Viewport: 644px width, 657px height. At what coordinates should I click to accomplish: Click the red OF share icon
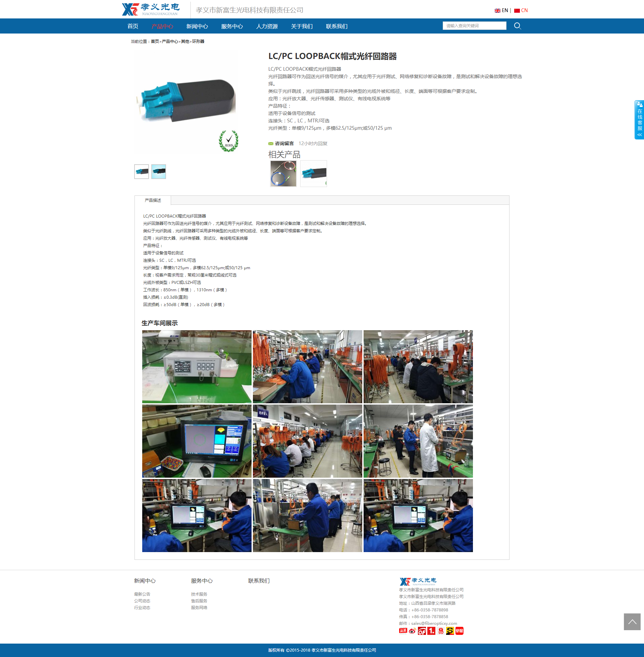422,631
